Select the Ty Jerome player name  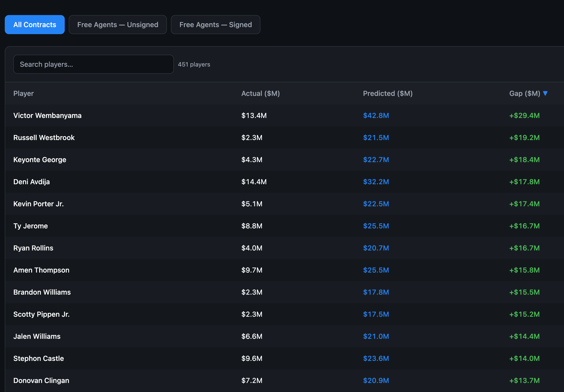pyautogui.click(x=30, y=226)
